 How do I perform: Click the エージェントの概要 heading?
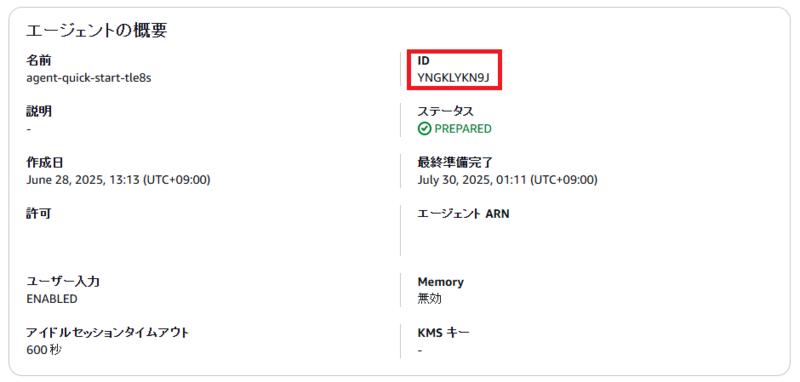tap(96, 31)
